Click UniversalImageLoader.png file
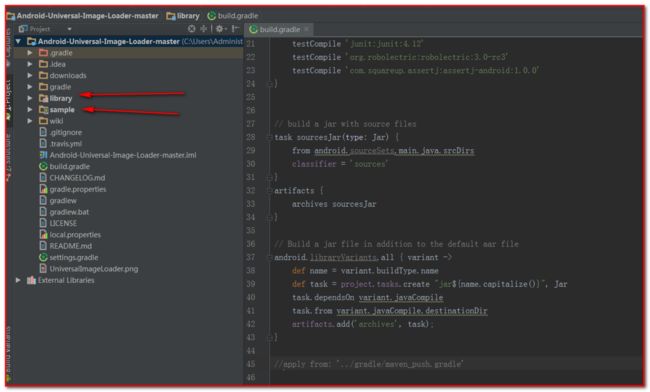The height and width of the screenshot is (392, 650). (93, 269)
